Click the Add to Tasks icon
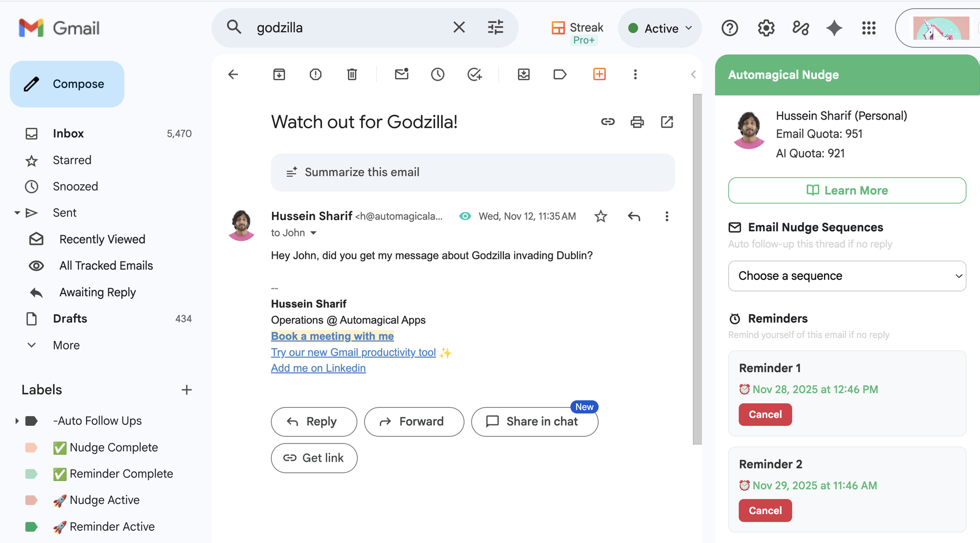The width and height of the screenshot is (980, 543). (x=474, y=74)
